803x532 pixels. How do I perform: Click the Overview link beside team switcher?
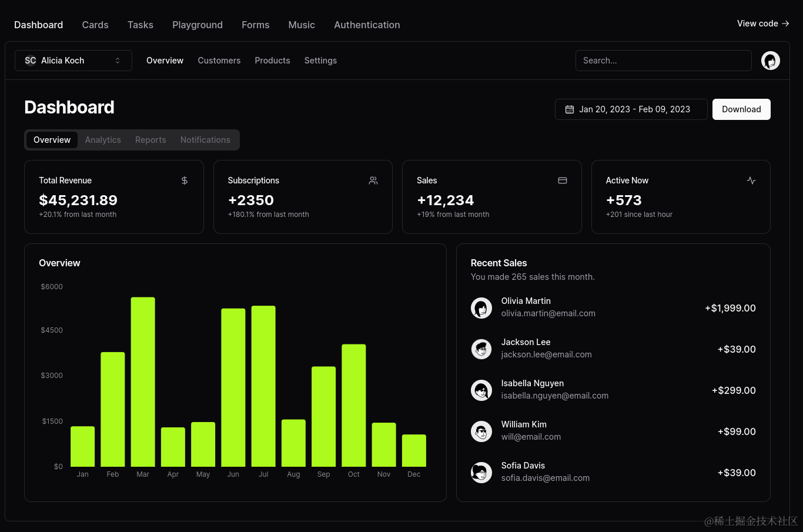(x=165, y=61)
